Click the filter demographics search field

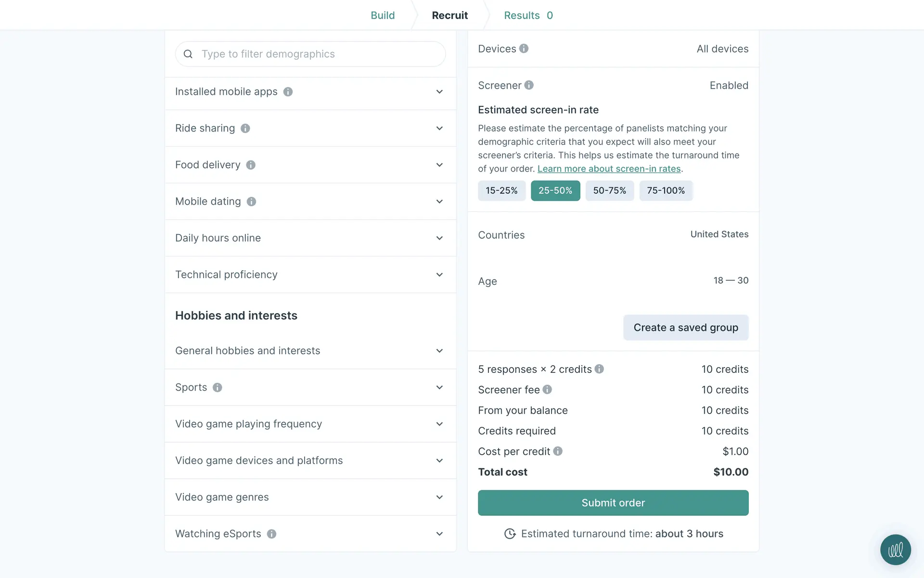pyautogui.click(x=310, y=54)
